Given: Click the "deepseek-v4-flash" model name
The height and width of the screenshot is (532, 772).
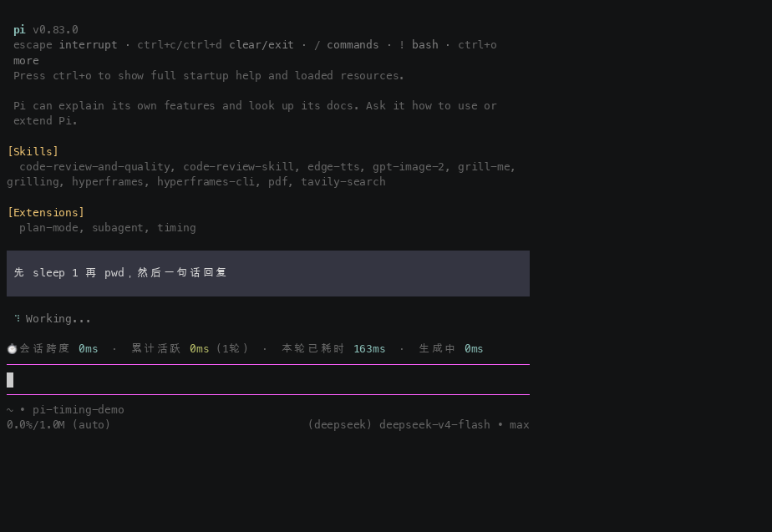Looking at the screenshot, I should (434, 425).
